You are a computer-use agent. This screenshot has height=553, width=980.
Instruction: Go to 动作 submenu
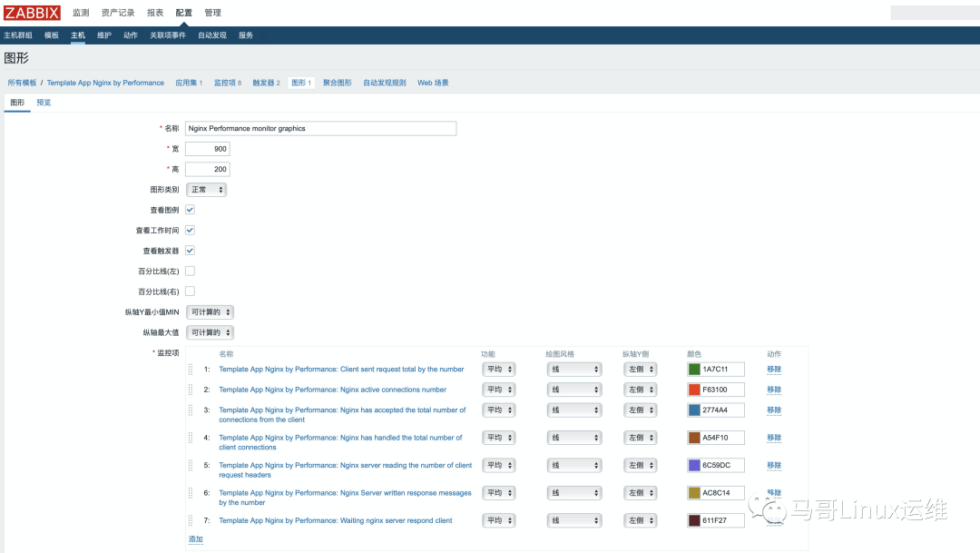(x=131, y=35)
